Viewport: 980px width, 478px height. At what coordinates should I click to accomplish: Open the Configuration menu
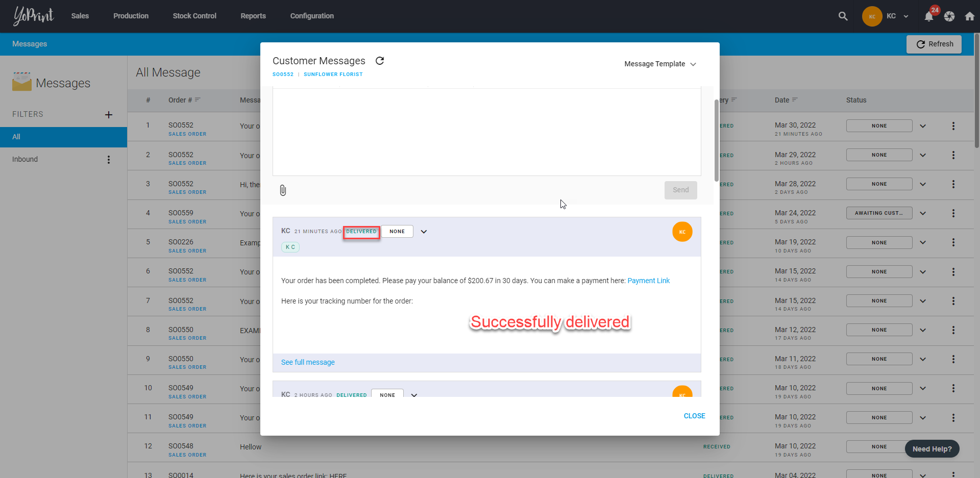(x=312, y=16)
